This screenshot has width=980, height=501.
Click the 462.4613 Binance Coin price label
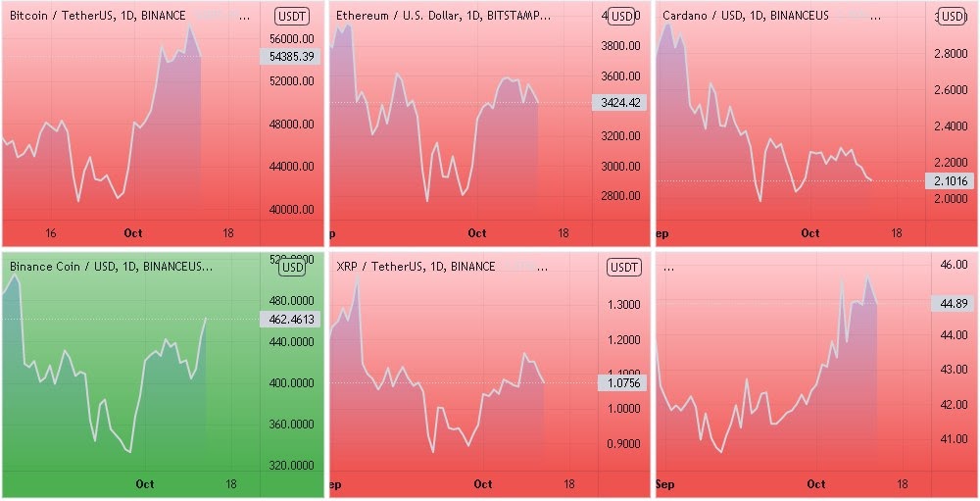pyautogui.click(x=289, y=319)
